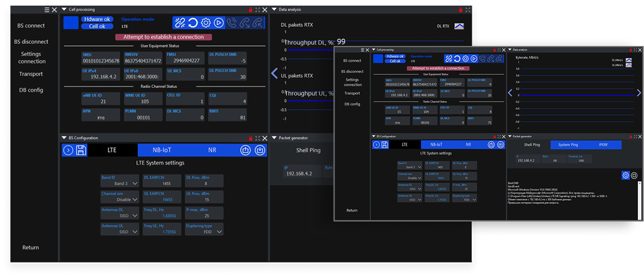Click the broken-link disconnect icon in the larger window
The image size is (644, 277).
point(180,23)
